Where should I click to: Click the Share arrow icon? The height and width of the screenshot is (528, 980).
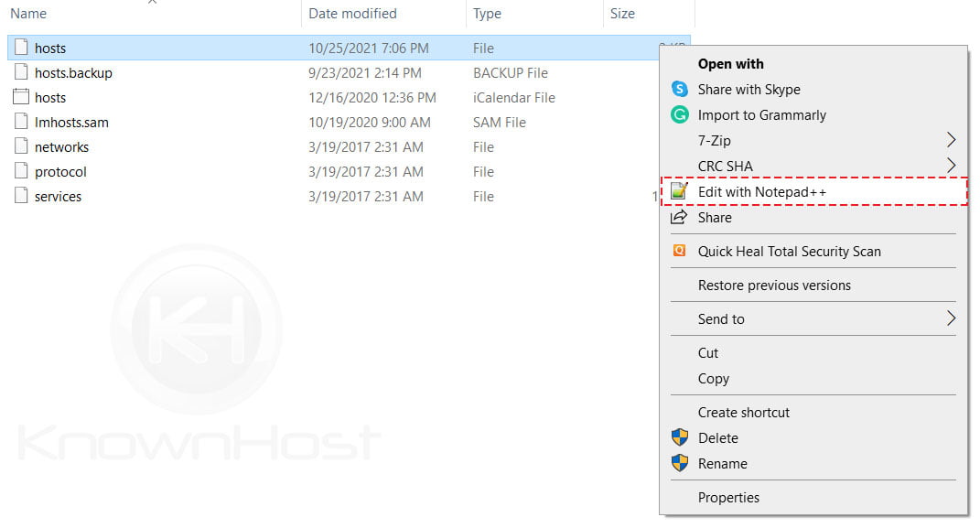pyautogui.click(x=678, y=217)
